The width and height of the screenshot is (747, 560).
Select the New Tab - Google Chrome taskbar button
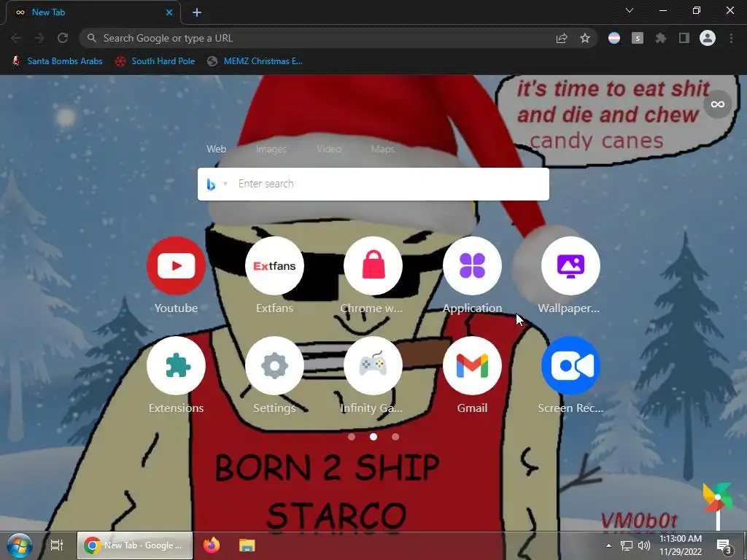135,545
